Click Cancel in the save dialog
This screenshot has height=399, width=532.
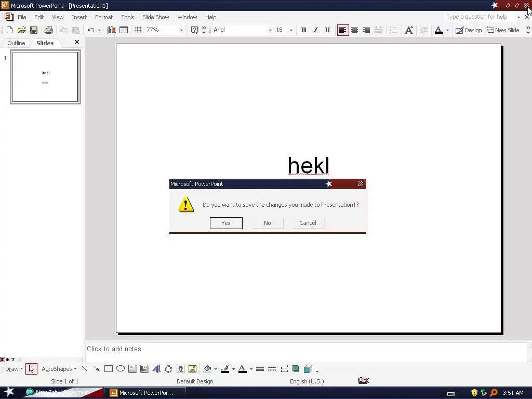(x=308, y=223)
